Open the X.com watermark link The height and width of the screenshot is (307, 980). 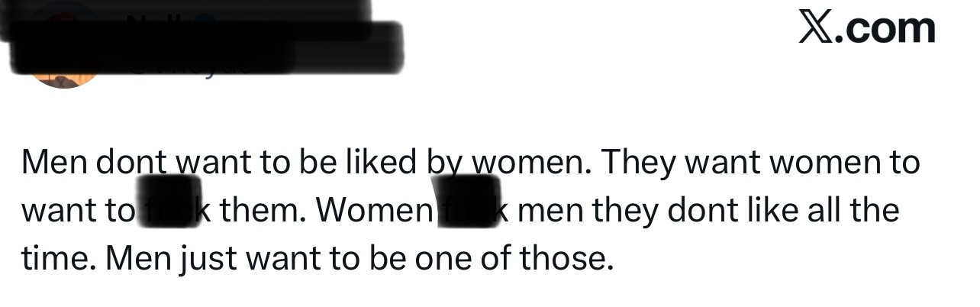(867, 27)
